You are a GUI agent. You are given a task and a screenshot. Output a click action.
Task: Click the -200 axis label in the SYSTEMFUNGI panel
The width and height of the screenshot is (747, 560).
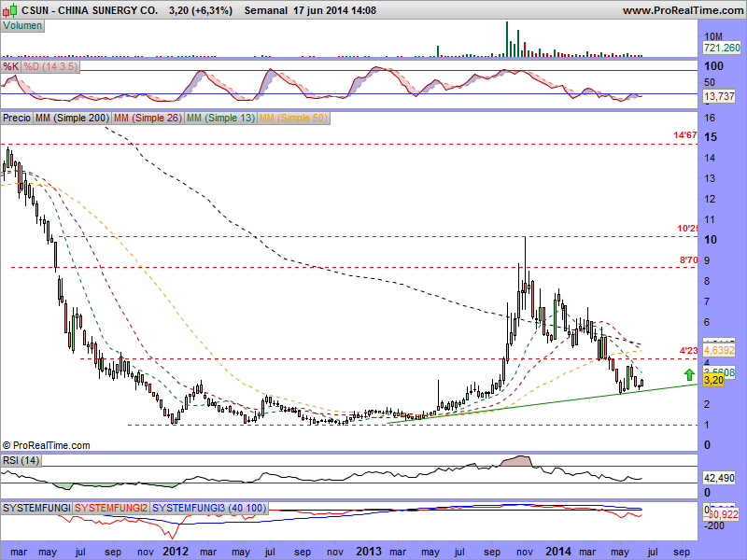click(713, 525)
